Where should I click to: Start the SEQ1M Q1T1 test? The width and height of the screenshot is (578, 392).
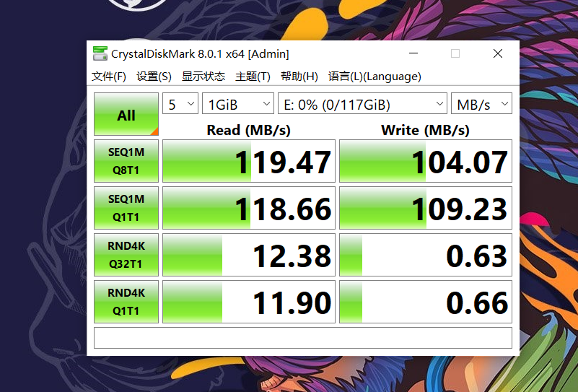[126, 208]
